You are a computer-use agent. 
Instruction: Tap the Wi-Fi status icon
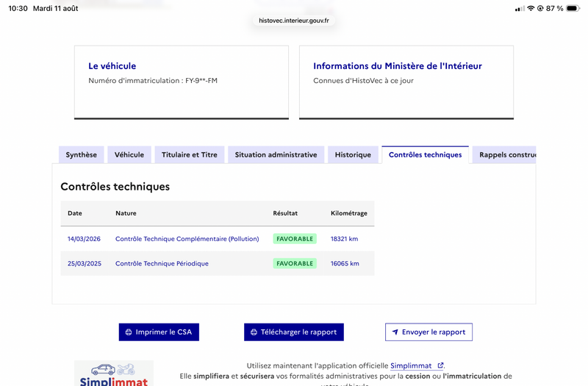(x=531, y=8)
